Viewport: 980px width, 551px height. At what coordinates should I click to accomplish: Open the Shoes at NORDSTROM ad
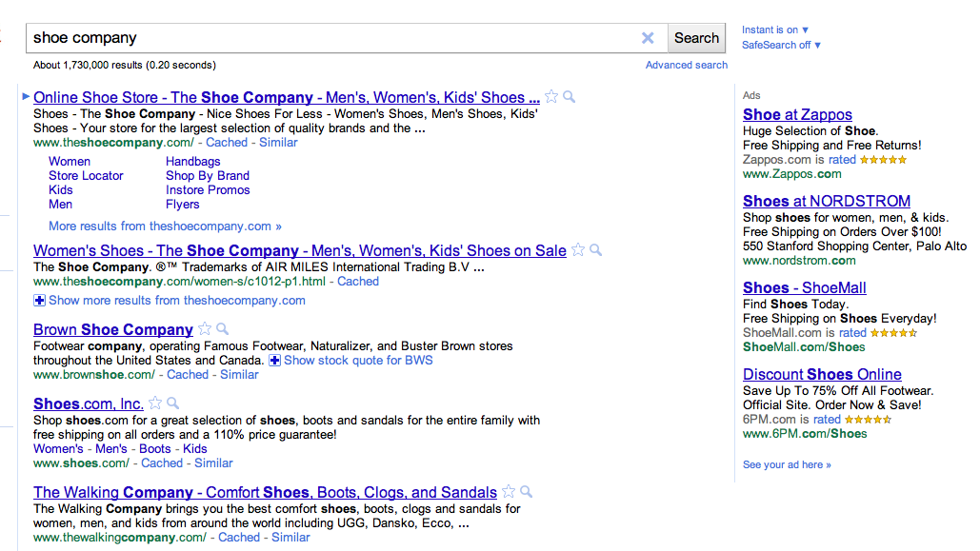[x=827, y=201]
